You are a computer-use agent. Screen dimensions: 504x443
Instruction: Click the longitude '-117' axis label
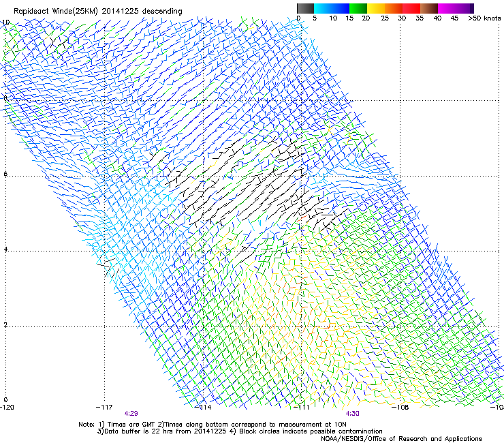click(x=104, y=408)
